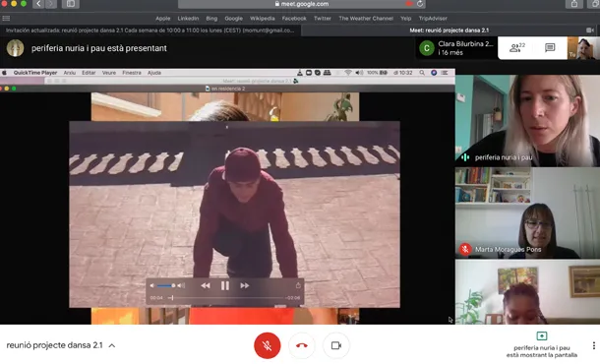Open the Apple bookmark link
Image resolution: width=600 pixels, height=364 pixels.
162,18
